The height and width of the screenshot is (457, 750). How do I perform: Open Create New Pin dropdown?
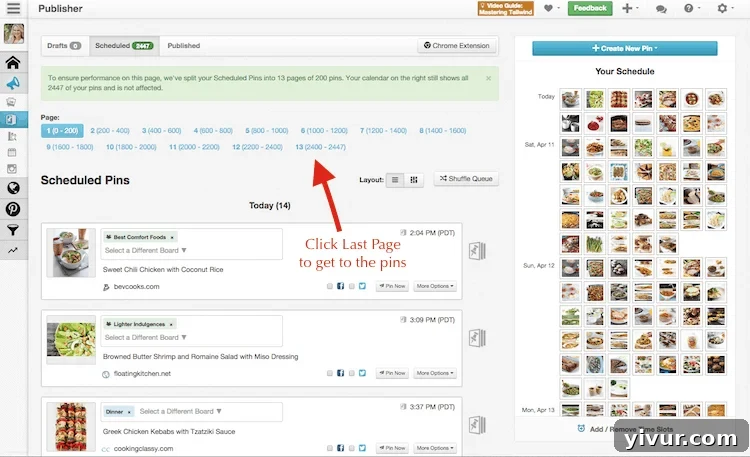625,48
